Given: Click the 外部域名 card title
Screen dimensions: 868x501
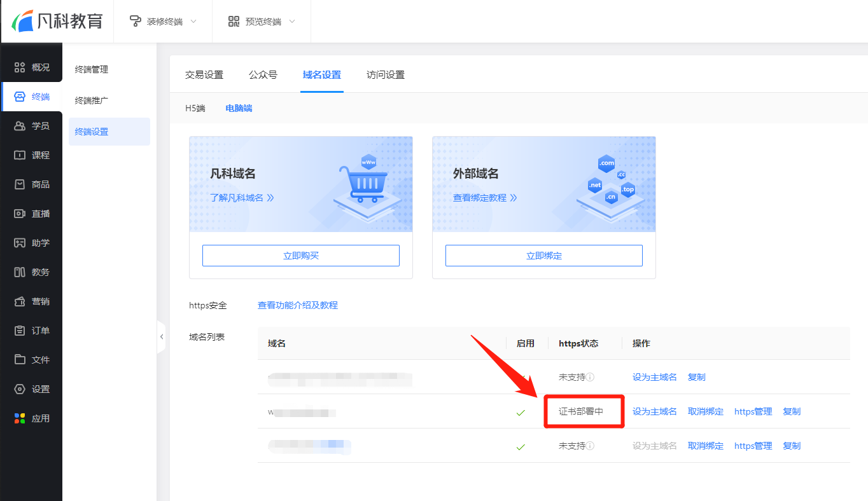Looking at the screenshot, I should [x=476, y=174].
